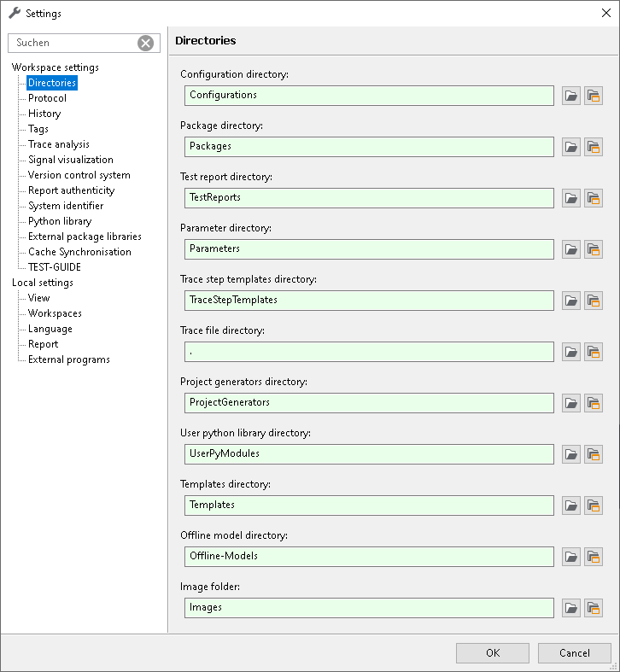Browse folder for Test report directory
Viewport: 620px width, 672px height.
pos(571,198)
